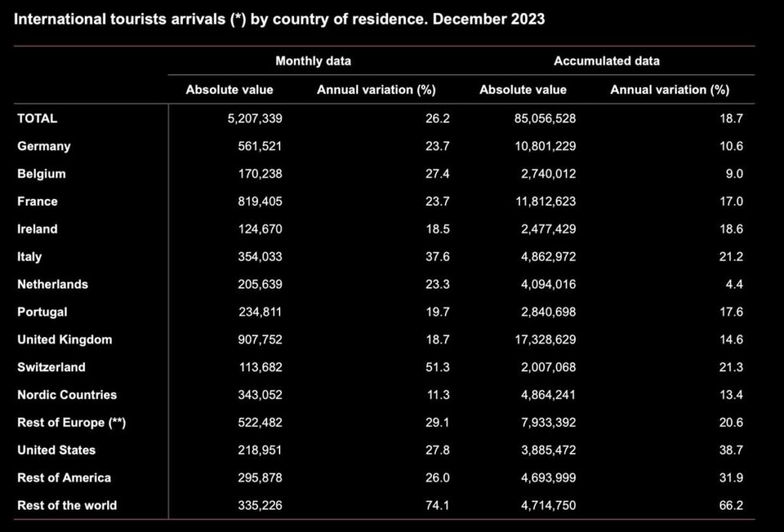Click the Germany row label
784x532 pixels.
coord(44,146)
